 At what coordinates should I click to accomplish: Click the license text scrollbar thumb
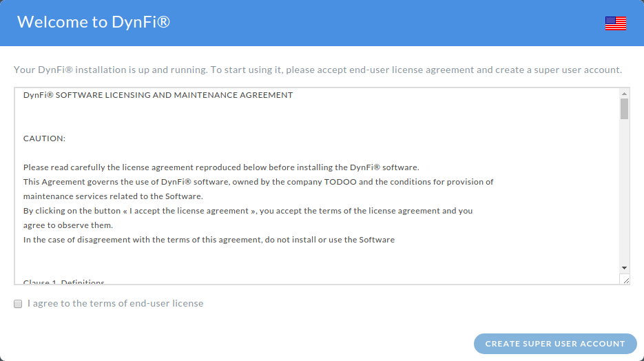[x=624, y=109]
